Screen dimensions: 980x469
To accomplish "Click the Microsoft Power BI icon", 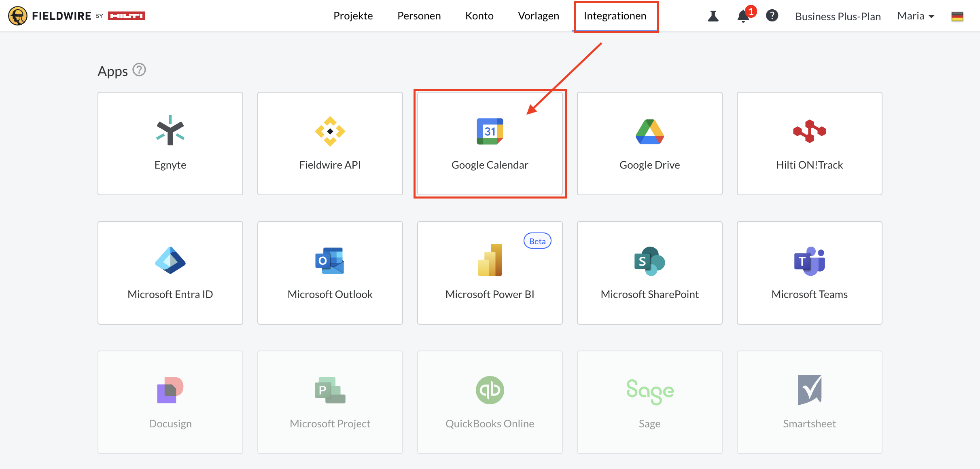I will [x=490, y=260].
